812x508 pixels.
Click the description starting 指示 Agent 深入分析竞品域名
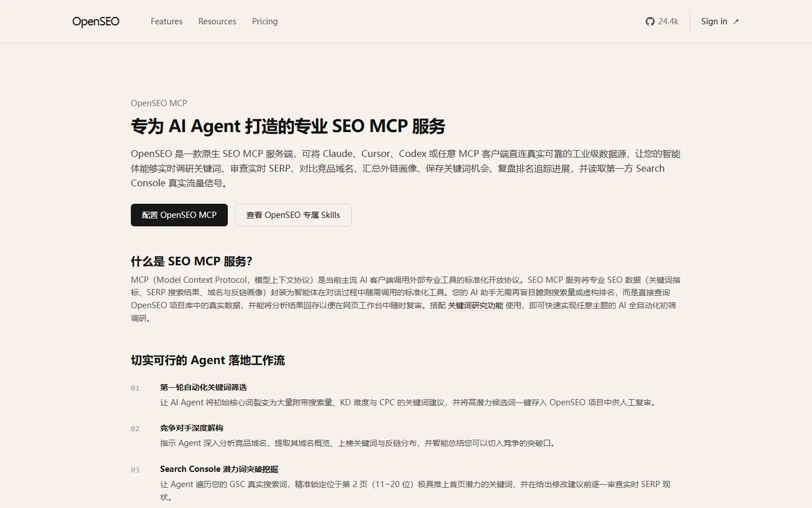359,443
